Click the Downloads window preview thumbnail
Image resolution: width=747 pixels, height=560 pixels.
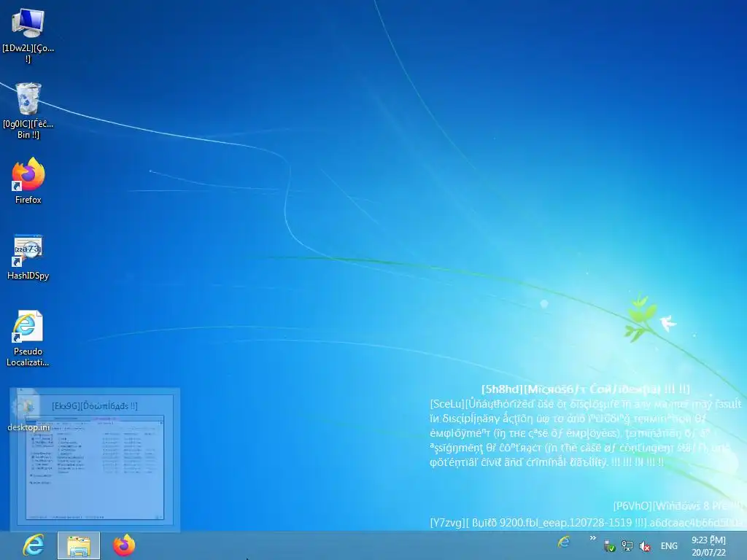point(95,467)
